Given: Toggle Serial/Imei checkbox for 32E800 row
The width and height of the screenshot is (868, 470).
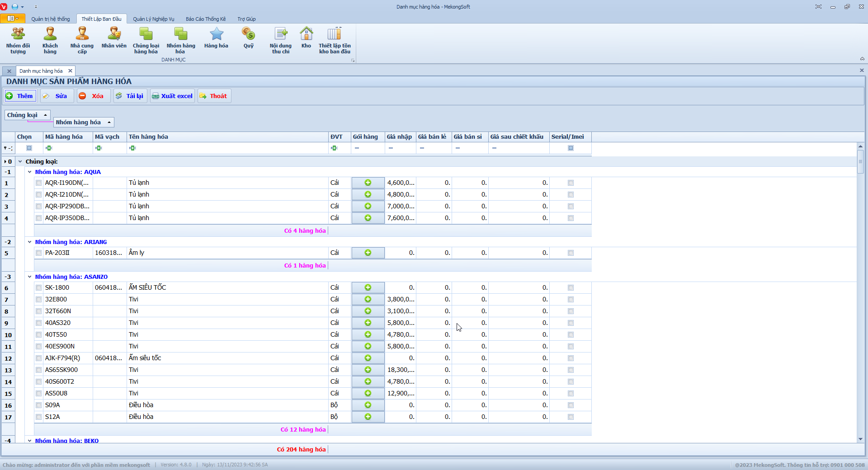Looking at the screenshot, I should point(571,300).
